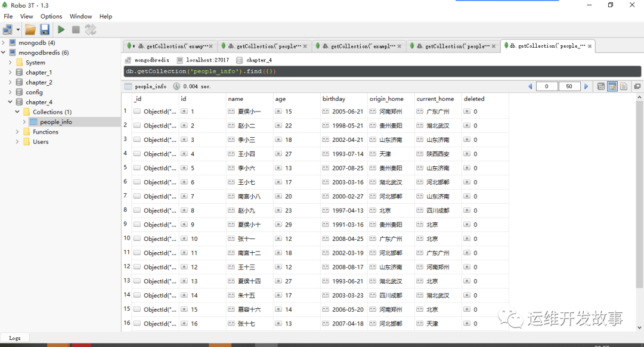This screenshot has height=347, width=644.
Task: Collapse the Collections (1) folder
Action: click(17, 111)
